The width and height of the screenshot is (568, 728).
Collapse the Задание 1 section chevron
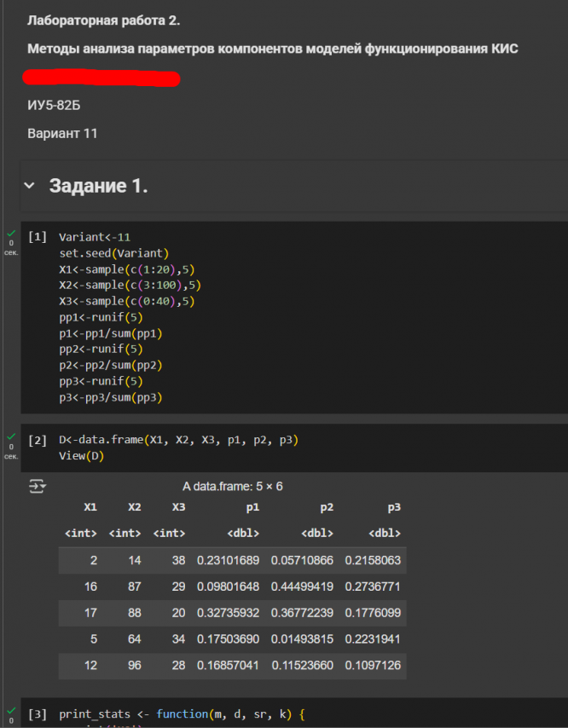31,186
